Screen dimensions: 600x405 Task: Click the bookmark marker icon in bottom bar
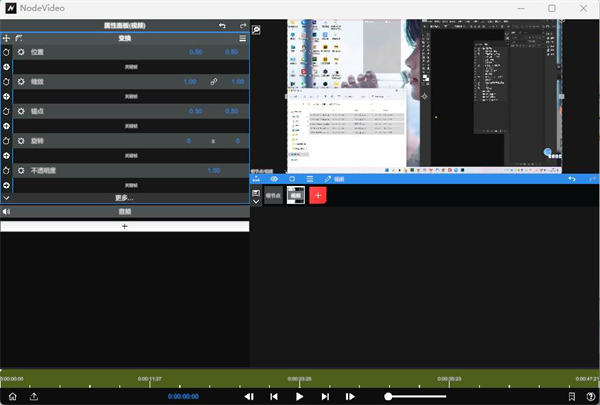pos(571,397)
